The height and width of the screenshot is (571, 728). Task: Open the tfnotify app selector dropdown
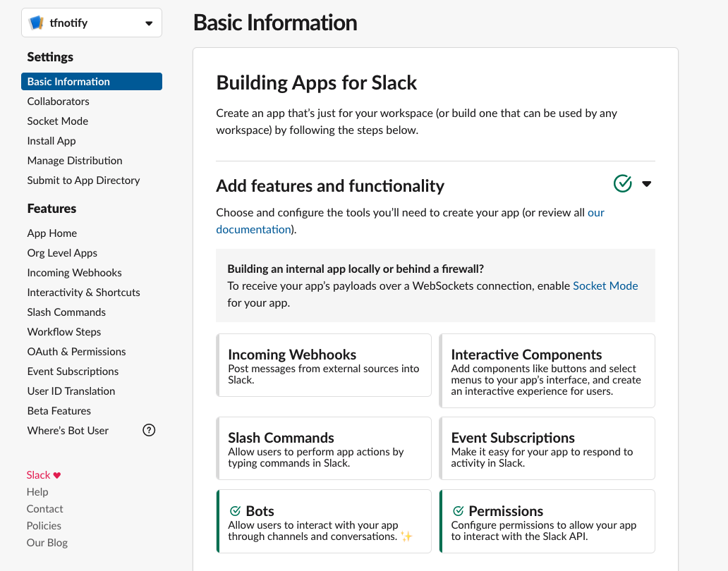pos(92,23)
